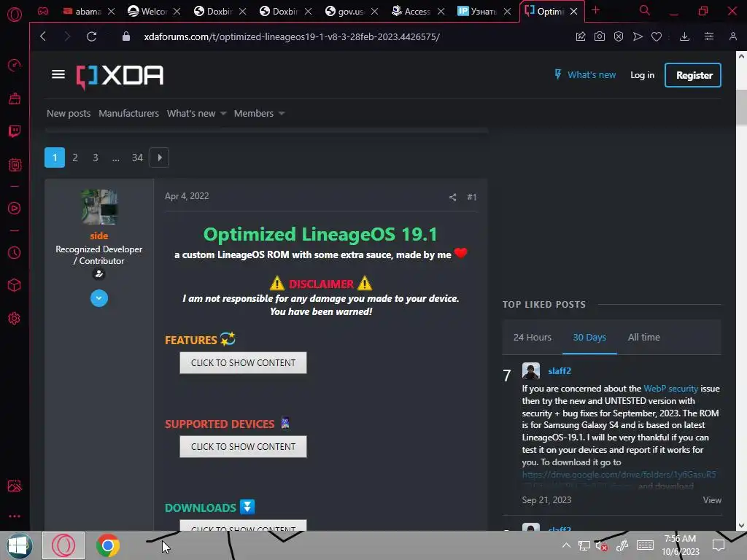Open the ad blocker shield icon

619,36
